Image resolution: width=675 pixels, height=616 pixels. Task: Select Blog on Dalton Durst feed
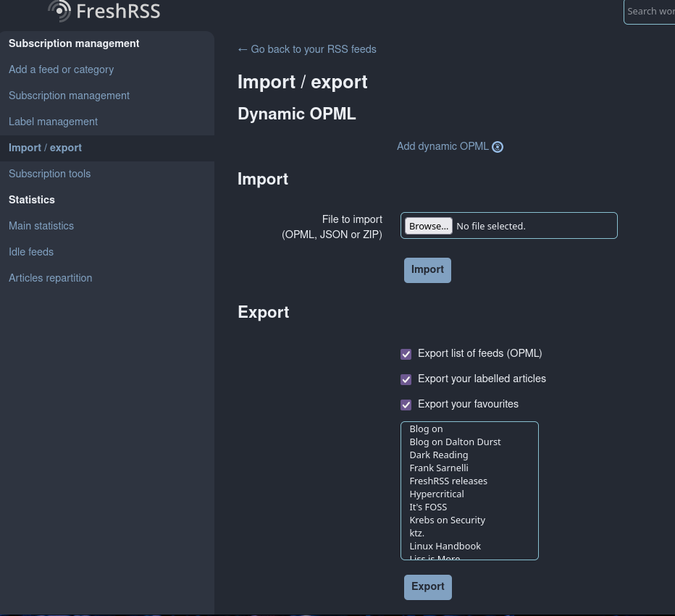[455, 442]
